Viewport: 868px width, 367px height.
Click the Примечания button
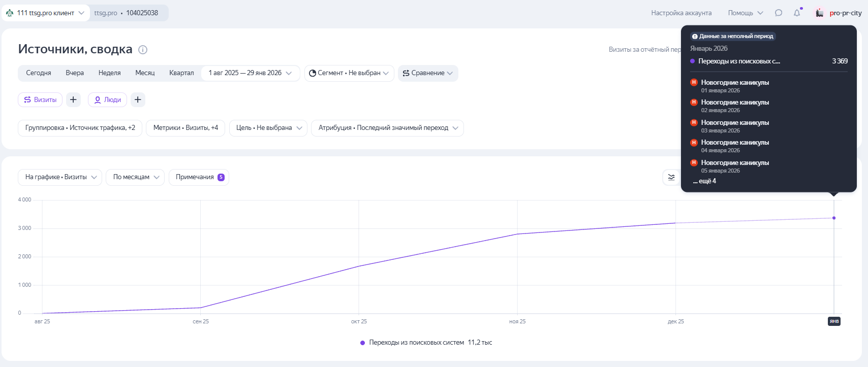coord(199,177)
